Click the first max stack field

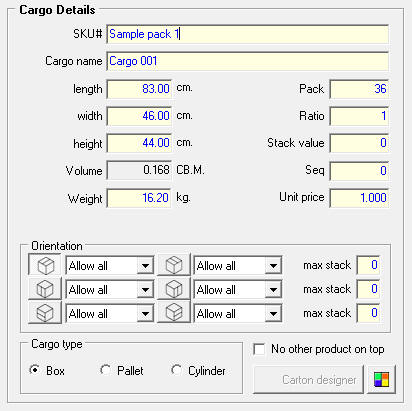point(368,265)
